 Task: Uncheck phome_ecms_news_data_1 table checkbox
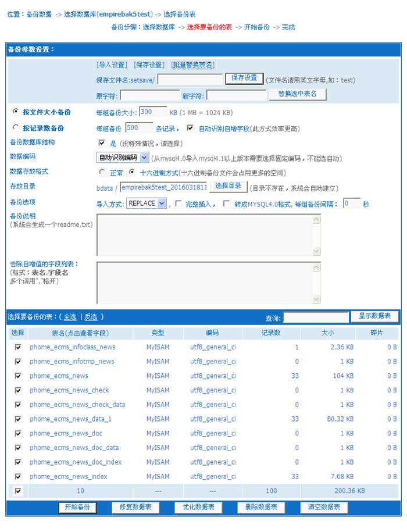click(18, 419)
